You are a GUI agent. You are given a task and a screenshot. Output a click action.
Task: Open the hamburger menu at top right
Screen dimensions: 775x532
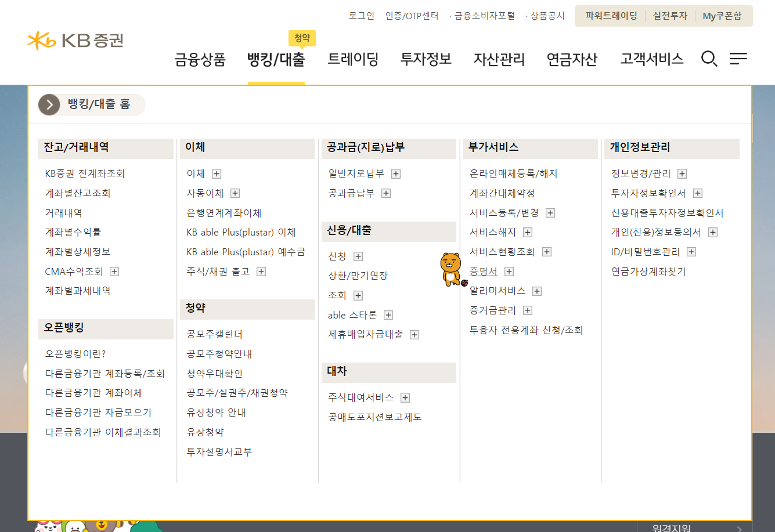(738, 59)
